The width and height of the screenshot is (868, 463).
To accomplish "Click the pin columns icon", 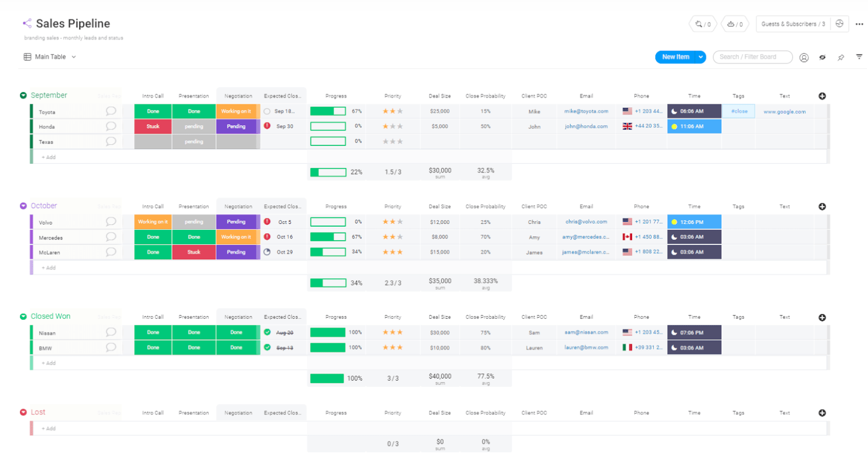I will point(841,57).
